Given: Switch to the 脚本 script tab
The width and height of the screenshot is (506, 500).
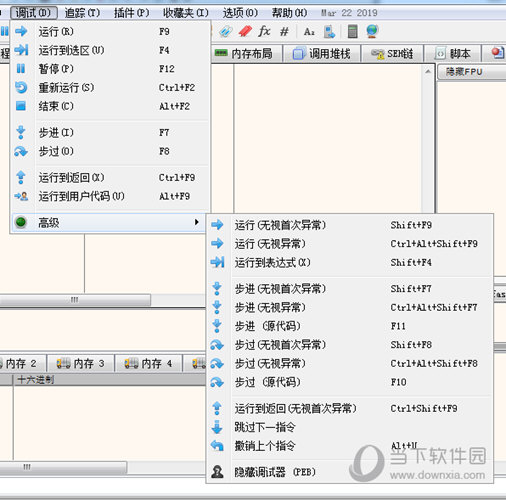Looking at the screenshot, I should point(453,53).
